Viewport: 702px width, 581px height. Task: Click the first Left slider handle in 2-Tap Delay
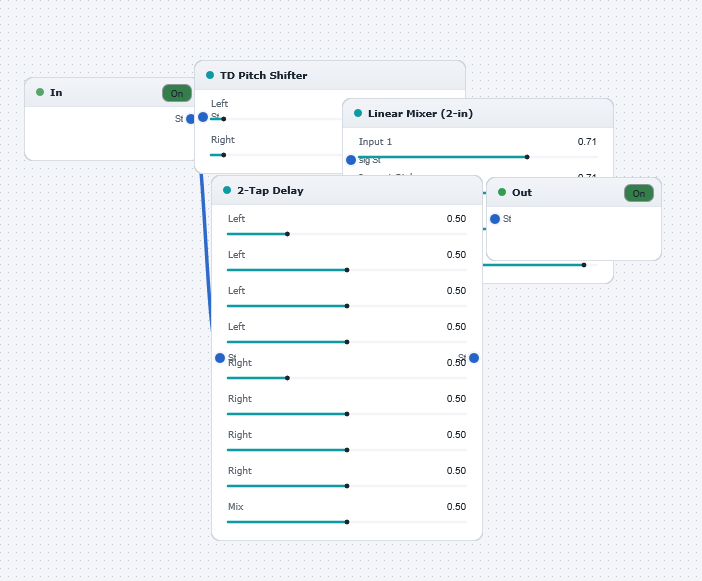287,234
